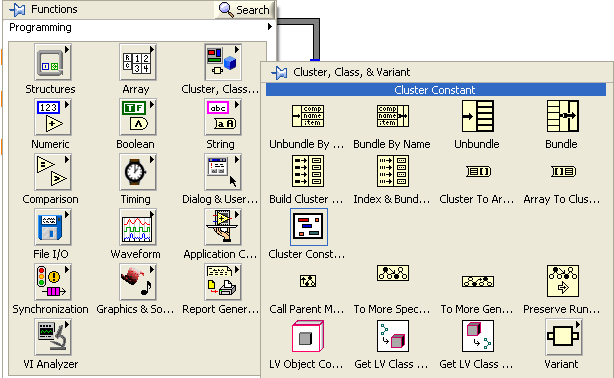Click the Cluster Constant title bar
Screen dimensions: 614x378
click(x=436, y=90)
